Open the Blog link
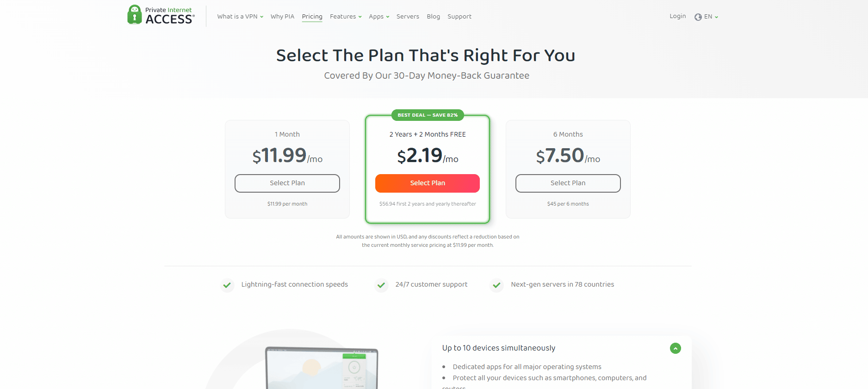This screenshot has width=868, height=389. pyautogui.click(x=433, y=17)
